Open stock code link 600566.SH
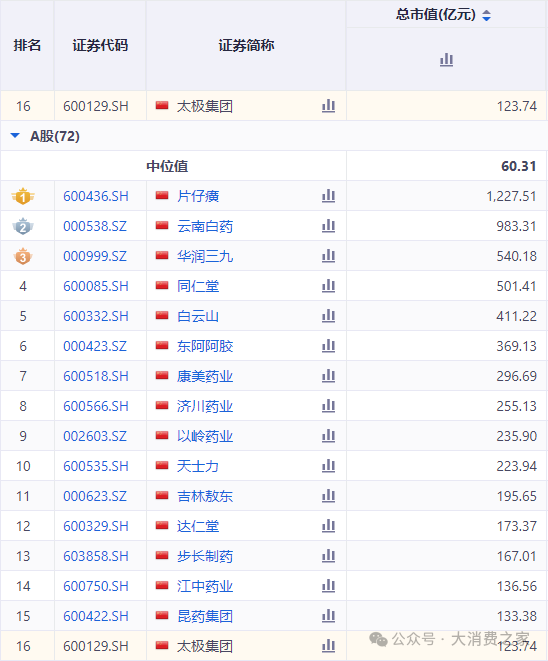Viewport: 548px width, 661px height. pos(96,406)
